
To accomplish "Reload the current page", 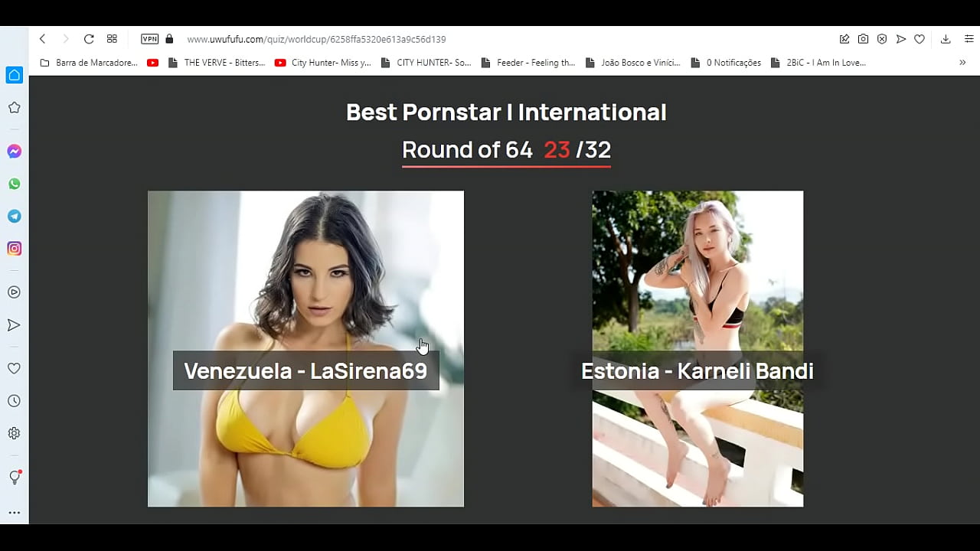I will tap(89, 39).
